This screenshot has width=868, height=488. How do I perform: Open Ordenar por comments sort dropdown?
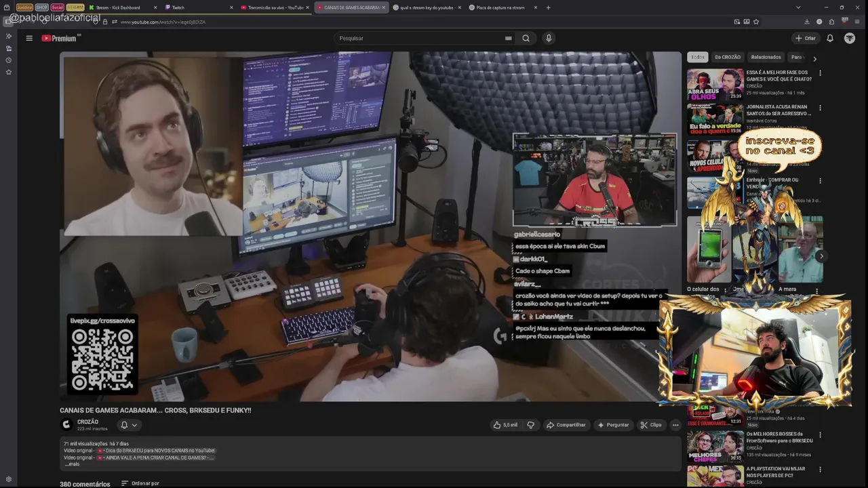pyautogui.click(x=140, y=483)
